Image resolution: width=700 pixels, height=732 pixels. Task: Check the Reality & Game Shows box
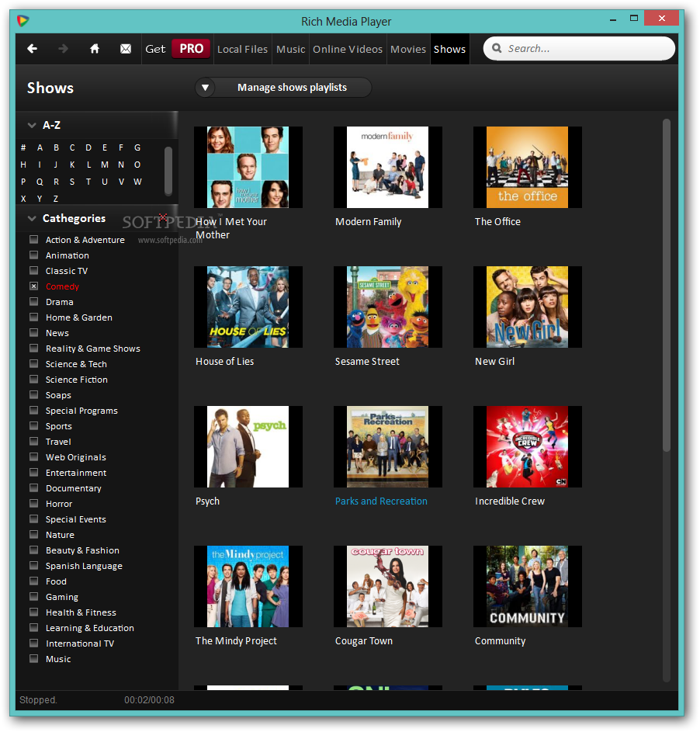point(33,349)
